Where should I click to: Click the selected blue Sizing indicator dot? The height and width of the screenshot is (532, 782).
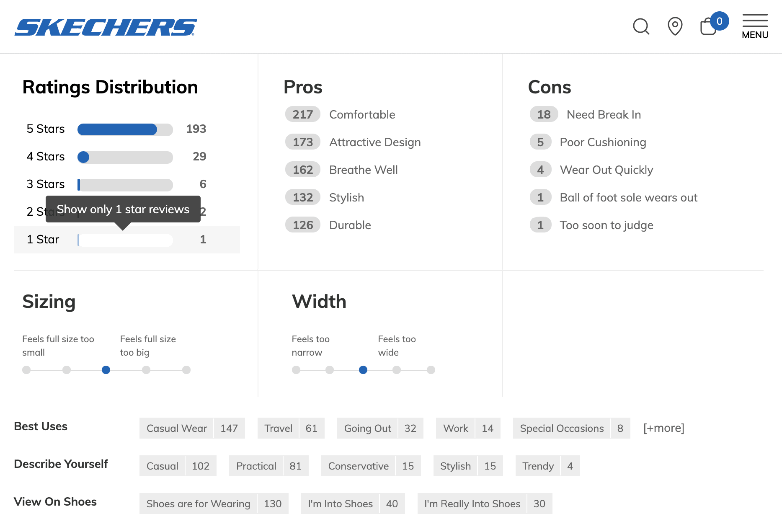pyautogui.click(x=106, y=370)
